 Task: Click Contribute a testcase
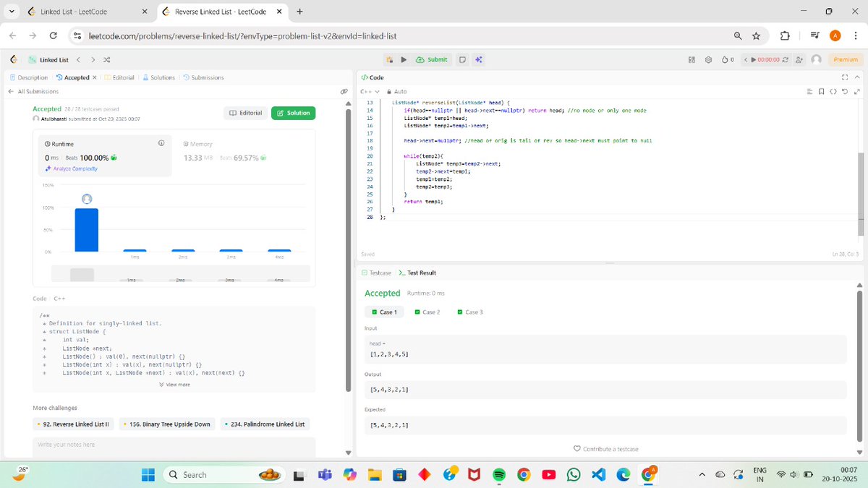(605, 449)
